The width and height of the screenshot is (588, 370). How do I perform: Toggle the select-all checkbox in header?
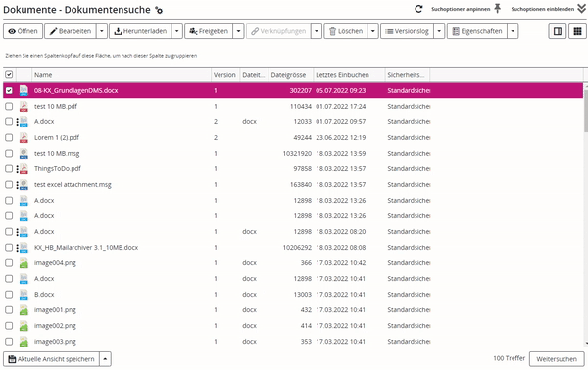[x=9, y=75]
